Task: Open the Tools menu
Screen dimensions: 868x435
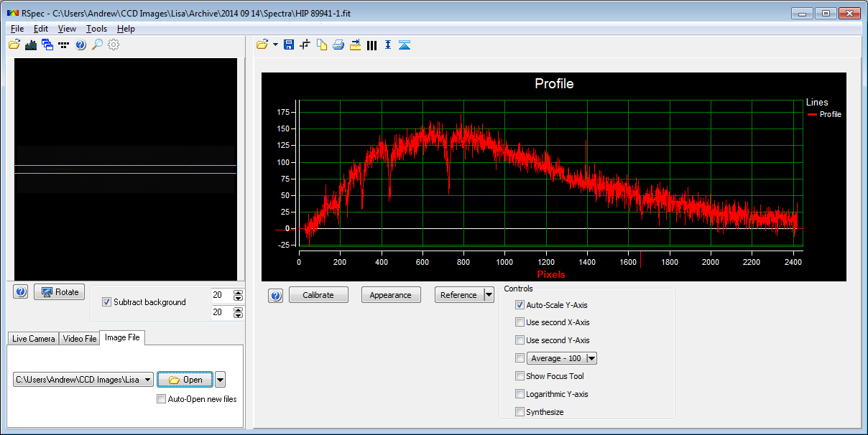Action: 96,29
